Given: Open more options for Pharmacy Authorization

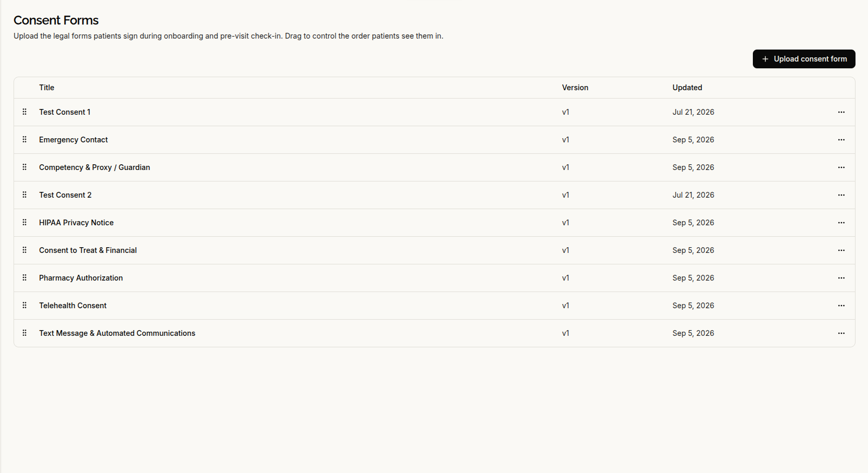Looking at the screenshot, I should [x=841, y=278].
